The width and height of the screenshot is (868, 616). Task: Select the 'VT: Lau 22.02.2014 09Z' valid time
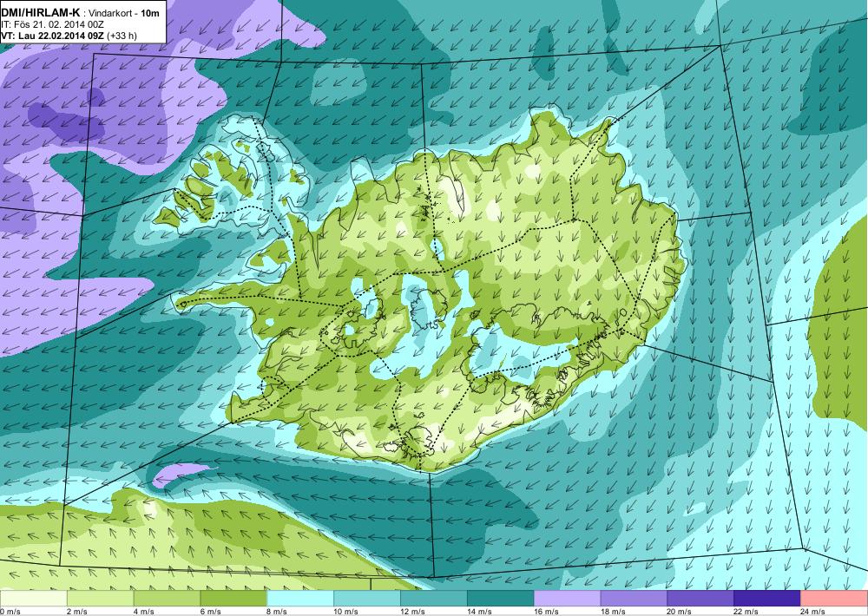(52, 36)
